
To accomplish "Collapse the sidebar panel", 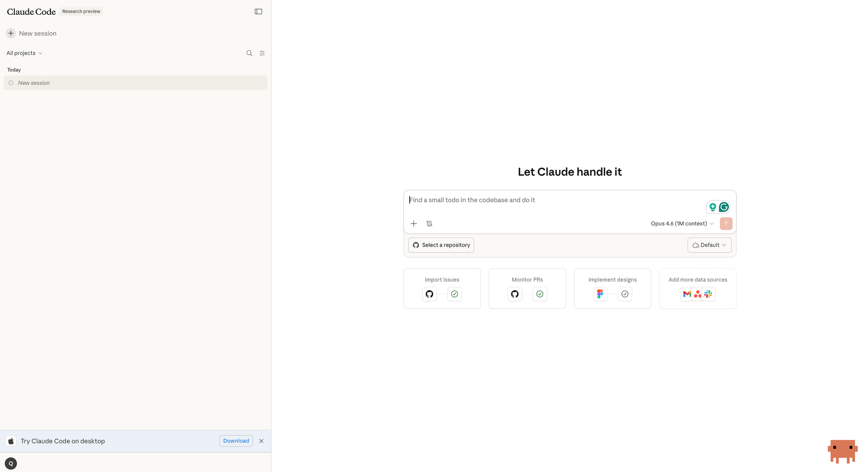I will (x=258, y=11).
